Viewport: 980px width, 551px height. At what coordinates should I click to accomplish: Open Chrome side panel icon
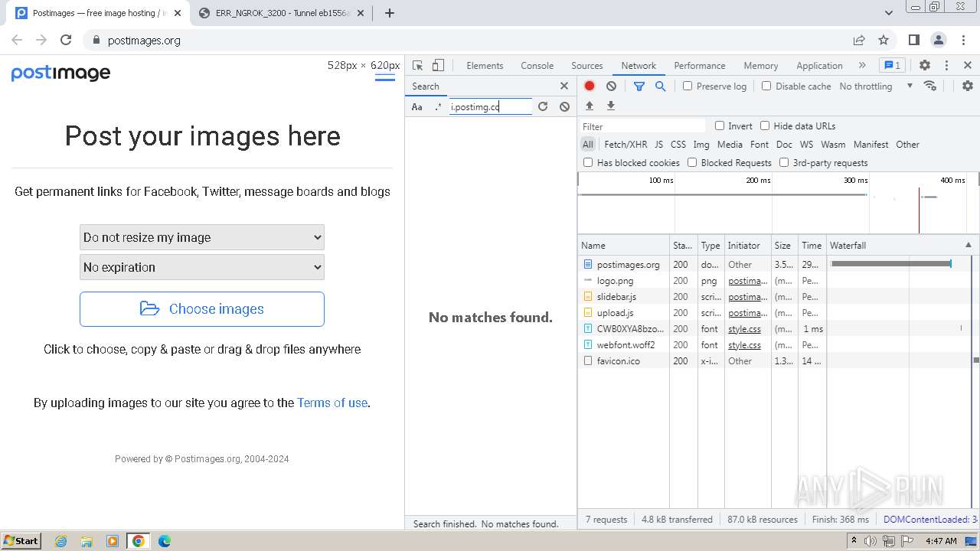(x=914, y=40)
